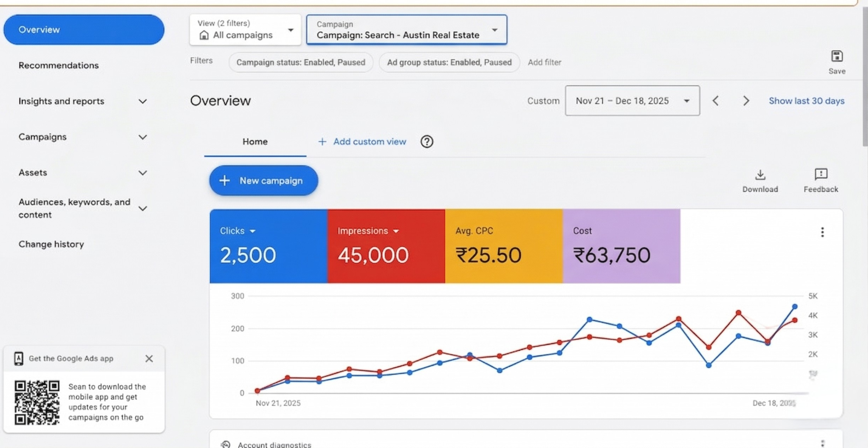Open the Feedback panel icon
Viewport: 868px width, 448px height.
[820, 175]
